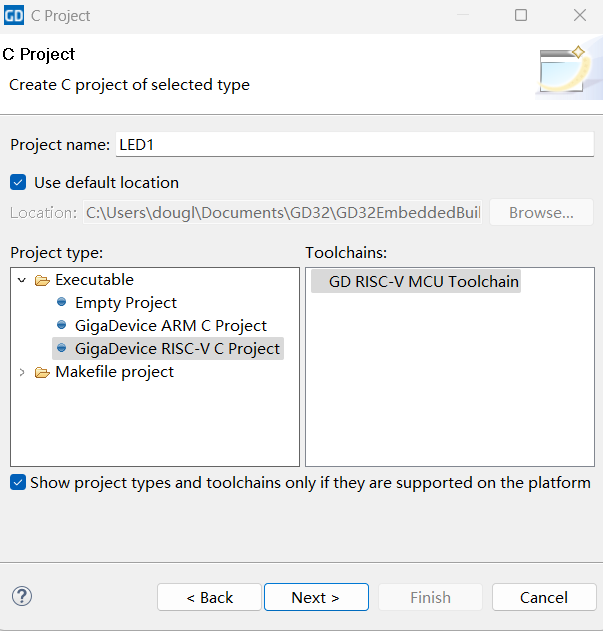Image resolution: width=603 pixels, height=631 pixels.
Task: Open help via the question mark icon
Action: [x=22, y=596]
